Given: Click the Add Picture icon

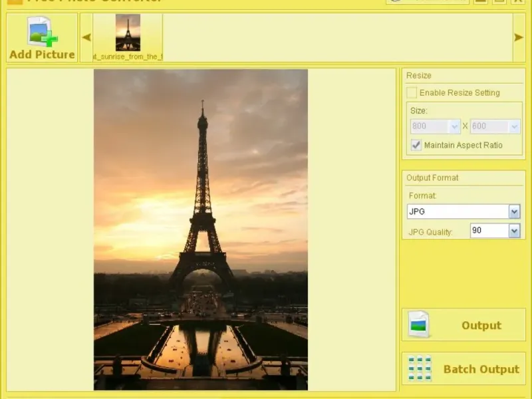Looking at the screenshot, I should [x=41, y=31].
